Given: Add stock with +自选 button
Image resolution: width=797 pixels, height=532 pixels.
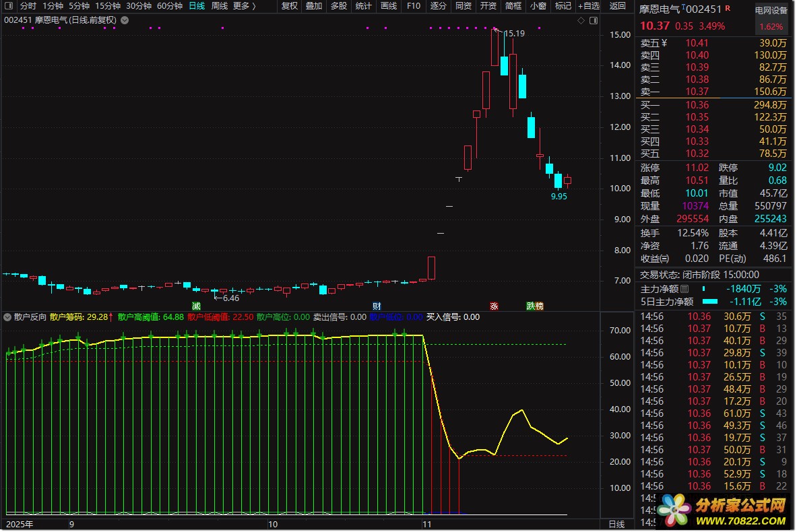Looking at the screenshot, I should [x=589, y=5].
